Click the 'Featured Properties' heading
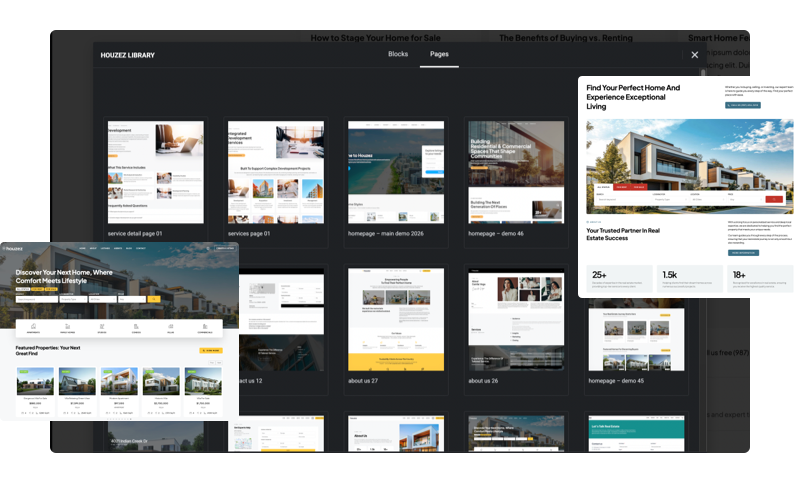Image resolution: width=800 pixels, height=483 pixels. pos(48,350)
